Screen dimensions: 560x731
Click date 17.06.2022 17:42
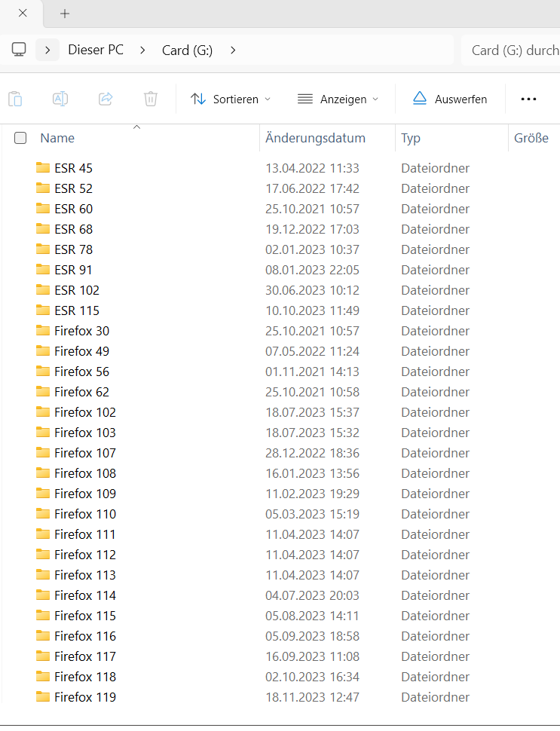(312, 188)
